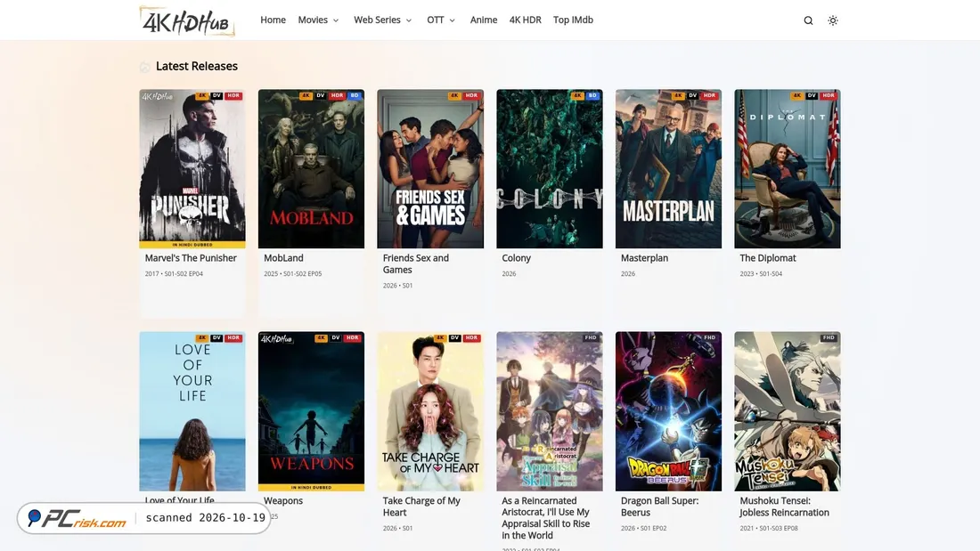Click the BD badge on Colony poster
The height and width of the screenshot is (551, 980).
click(x=592, y=95)
